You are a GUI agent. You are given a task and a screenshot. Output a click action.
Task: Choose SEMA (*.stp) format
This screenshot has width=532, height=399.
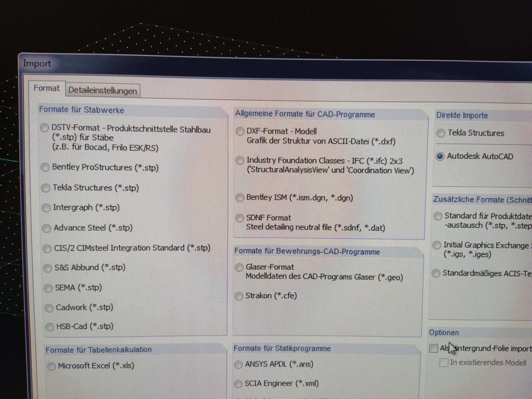click(x=48, y=288)
